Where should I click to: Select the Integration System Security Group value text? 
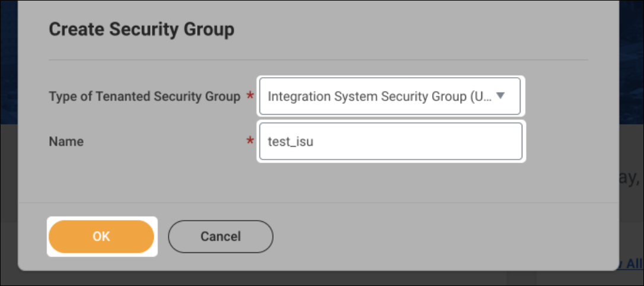379,96
